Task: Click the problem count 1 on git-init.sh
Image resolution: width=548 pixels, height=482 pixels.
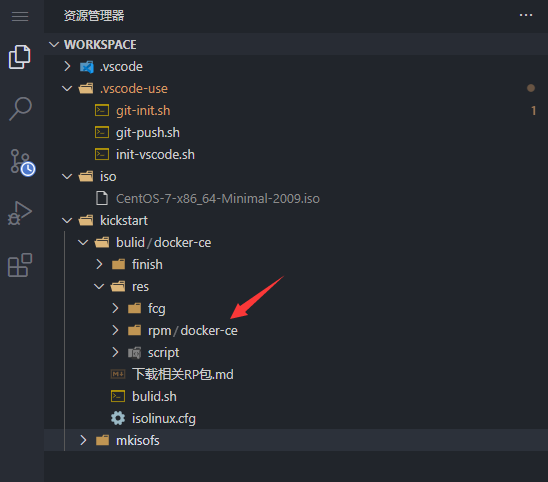Action: click(x=533, y=110)
